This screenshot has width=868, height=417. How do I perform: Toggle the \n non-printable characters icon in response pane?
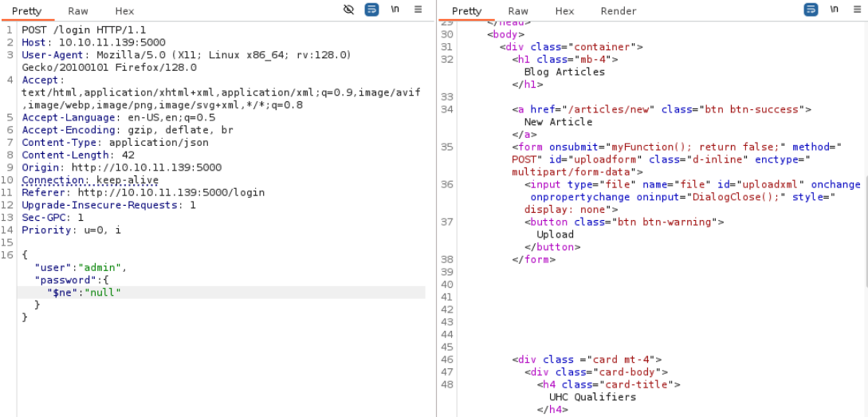click(834, 10)
